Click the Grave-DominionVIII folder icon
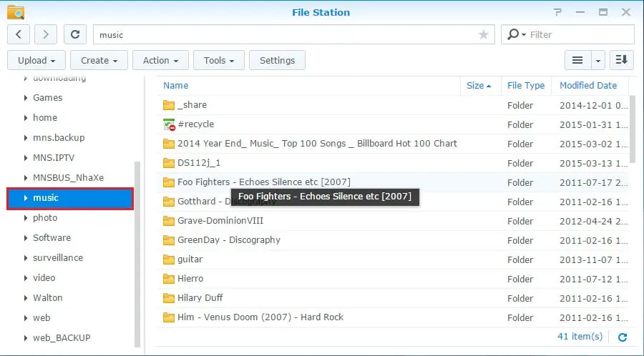 pyautogui.click(x=168, y=221)
